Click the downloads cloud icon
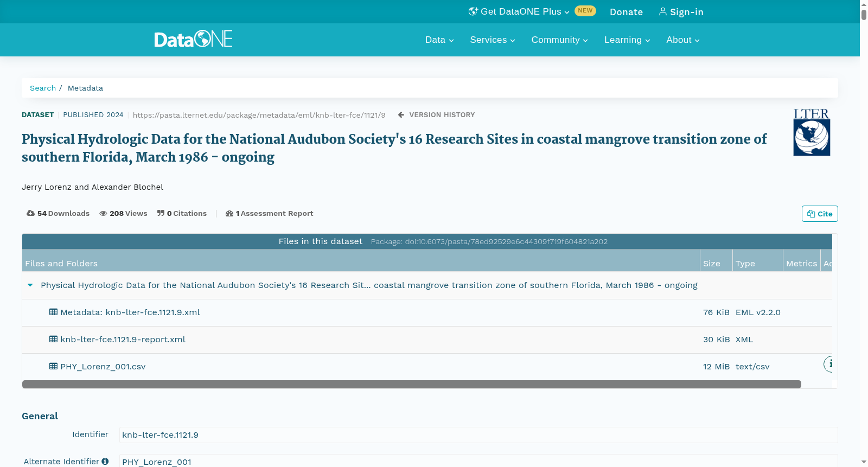Viewport: 868px width, 467px height. (x=30, y=213)
